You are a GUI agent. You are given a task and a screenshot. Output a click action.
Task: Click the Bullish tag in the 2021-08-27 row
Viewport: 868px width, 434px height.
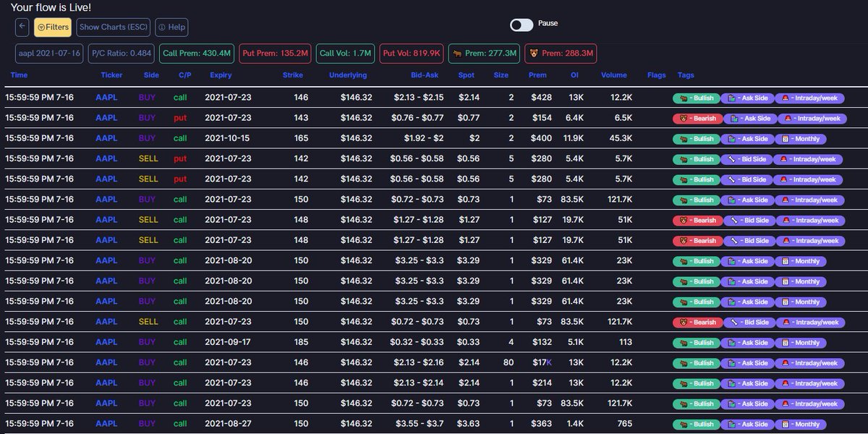[696, 425]
